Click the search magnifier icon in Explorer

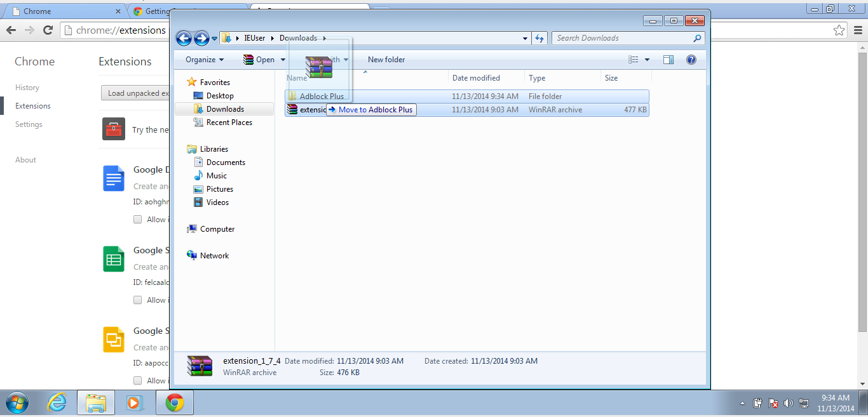(698, 38)
